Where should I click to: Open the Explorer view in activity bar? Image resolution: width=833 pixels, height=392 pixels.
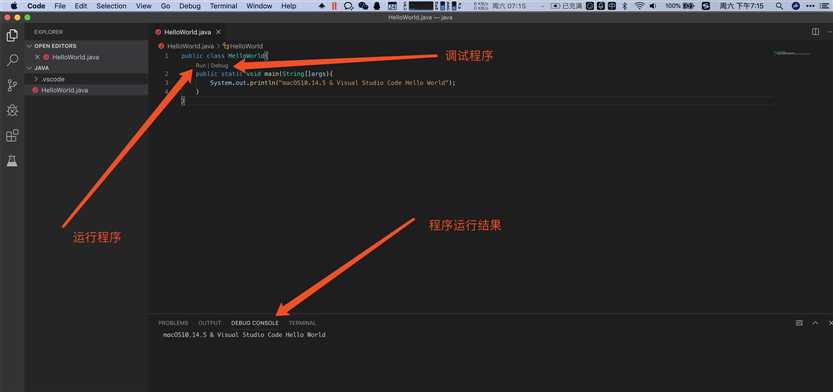tap(12, 36)
